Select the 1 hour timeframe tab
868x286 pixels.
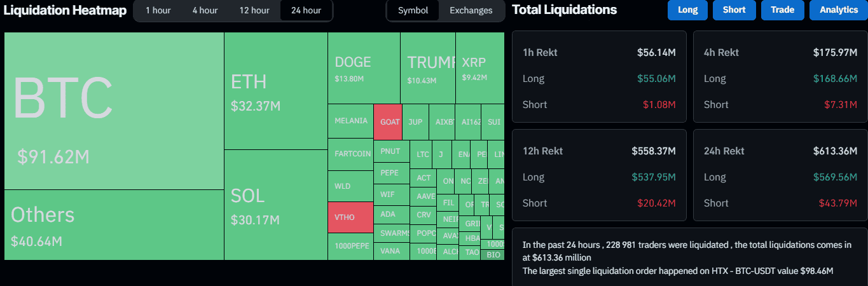click(157, 10)
